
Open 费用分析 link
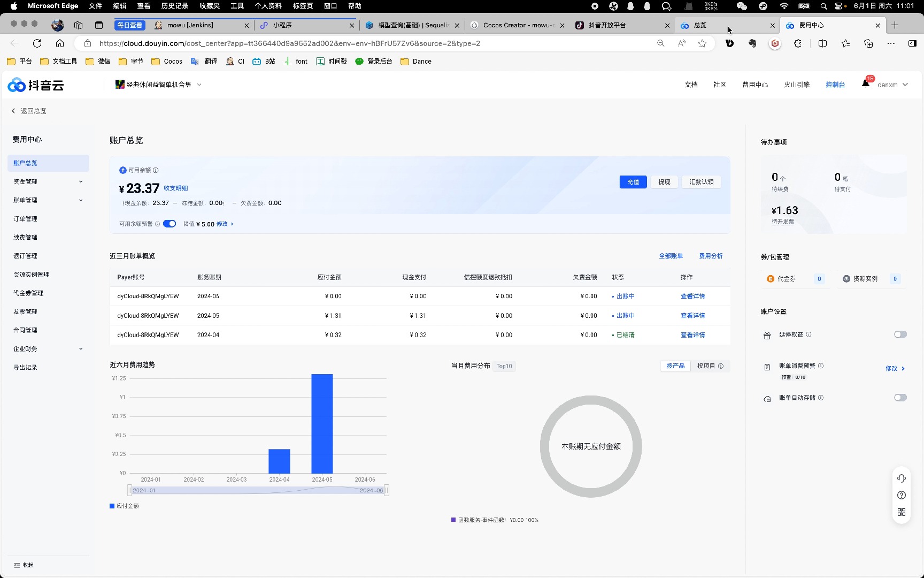coord(711,256)
